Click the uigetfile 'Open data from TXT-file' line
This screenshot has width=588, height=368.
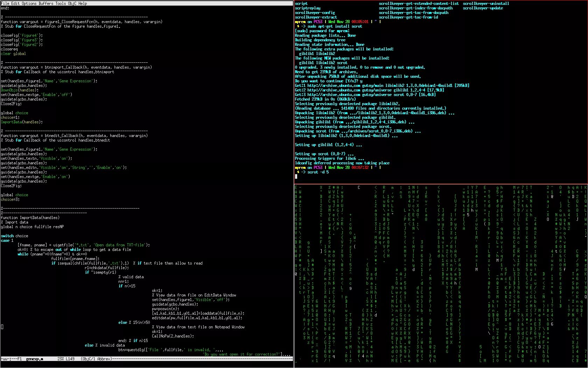[x=84, y=245]
